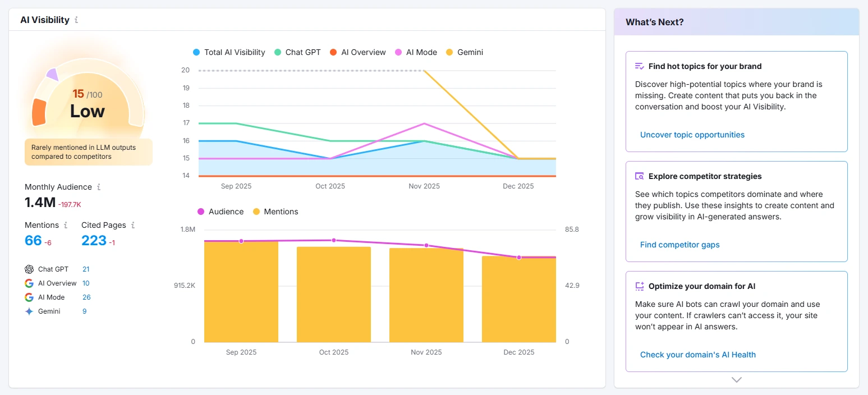The image size is (868, 395).
Task: Click the Explore competitor strategies card icon
Action: [x=640, y=176]
